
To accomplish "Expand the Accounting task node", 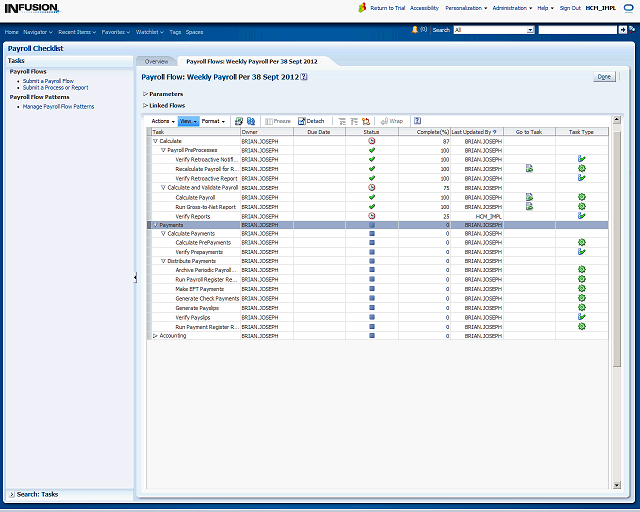I will coord(155,336).
